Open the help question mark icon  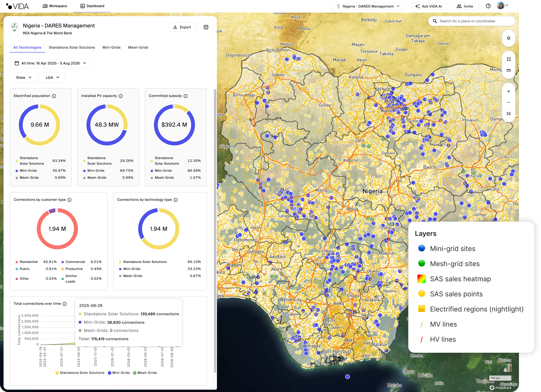[488, 6]
